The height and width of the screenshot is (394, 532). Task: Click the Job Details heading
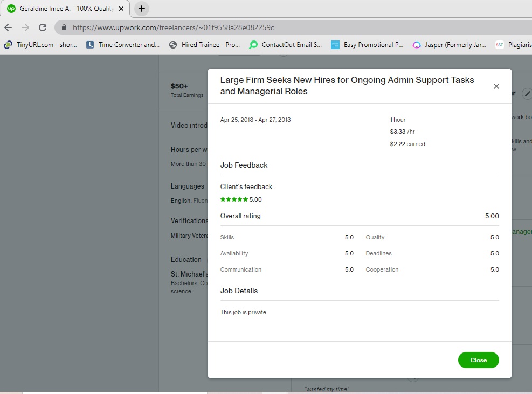point(239,291)
